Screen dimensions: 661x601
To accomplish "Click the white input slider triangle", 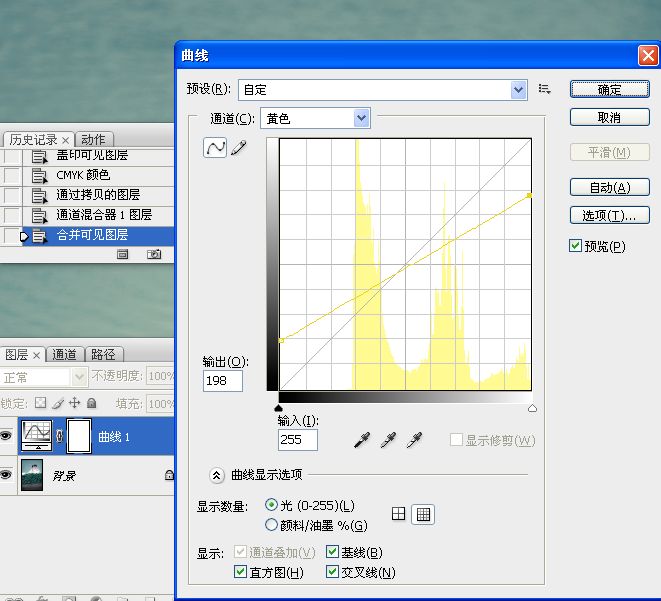I will 532,408.
